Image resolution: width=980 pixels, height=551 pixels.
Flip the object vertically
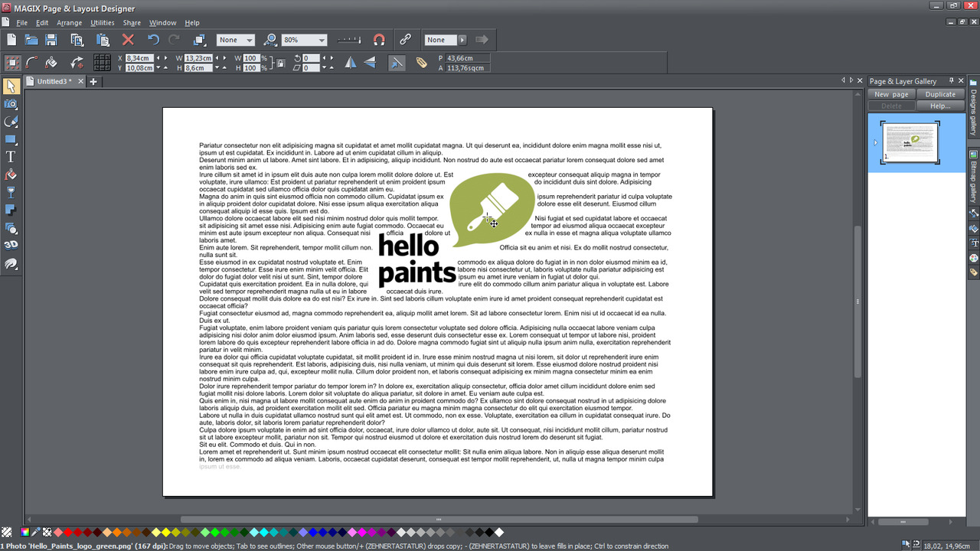pyautogui.click(x=370, y=63)
